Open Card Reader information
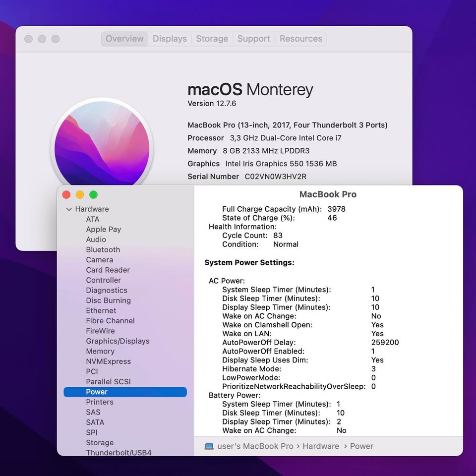The image size is (476, 476). (x=108, y=270)
